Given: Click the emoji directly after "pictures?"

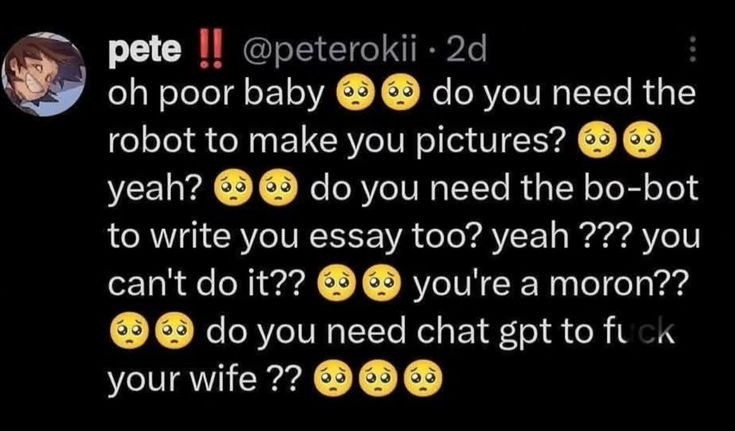Looking at the screenshot, I should (x=598, y=139).
